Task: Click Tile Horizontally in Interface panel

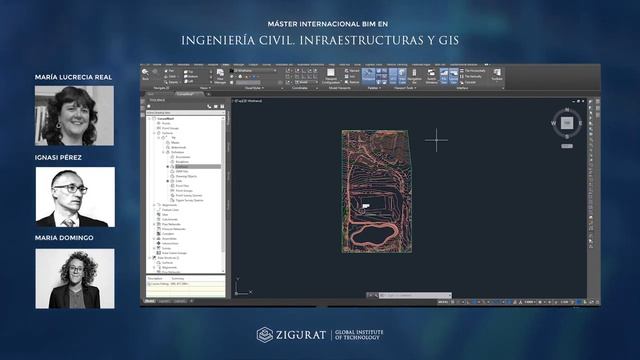Action: [473, 71]
